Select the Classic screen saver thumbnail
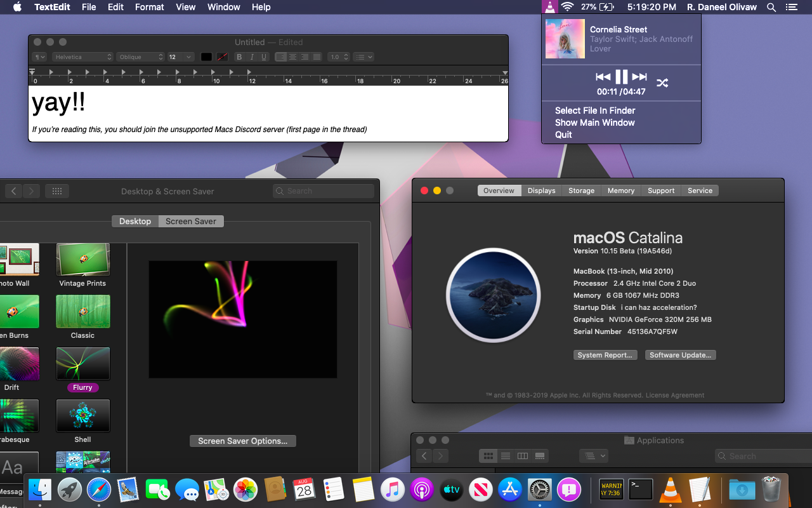 coord(82,311)
